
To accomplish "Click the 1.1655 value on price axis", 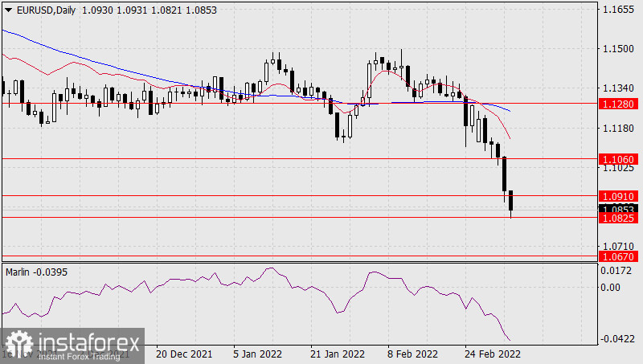I will [x=617, y=10].
